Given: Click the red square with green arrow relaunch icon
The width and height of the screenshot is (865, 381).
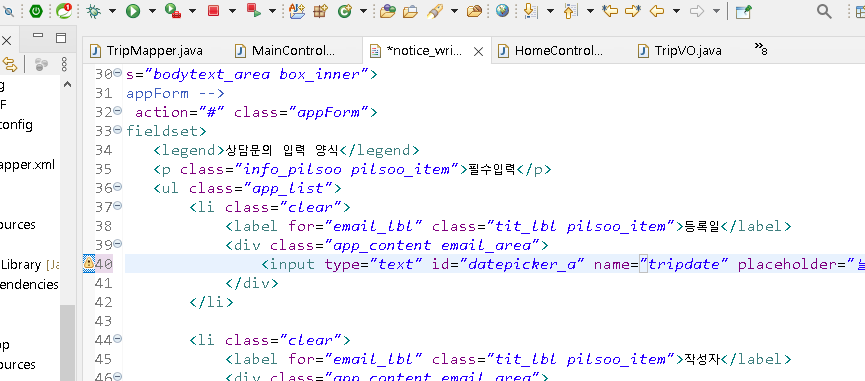Looking at the screenshot, I should (253, 10).
